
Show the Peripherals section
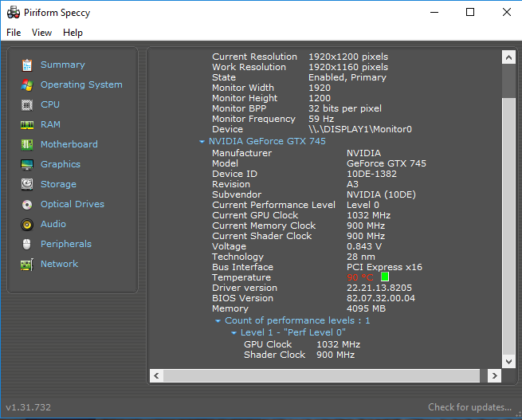[66, 244]
